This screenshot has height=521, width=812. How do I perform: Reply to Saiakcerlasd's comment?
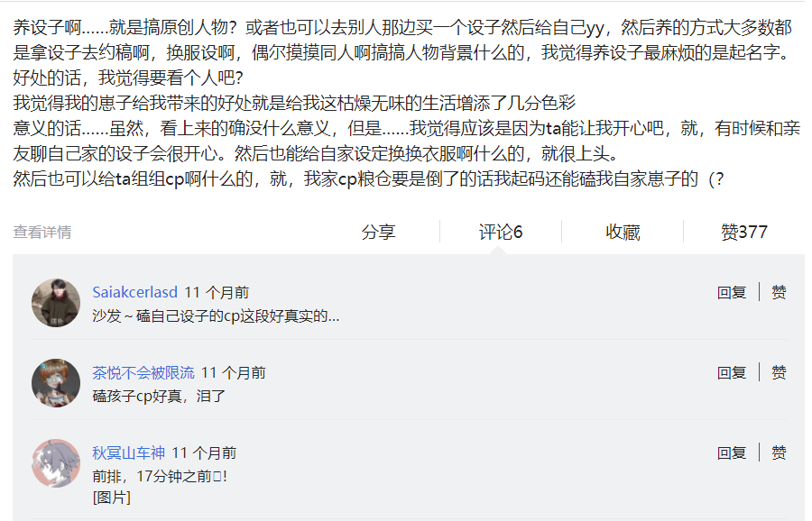click(x=731, y=292)
